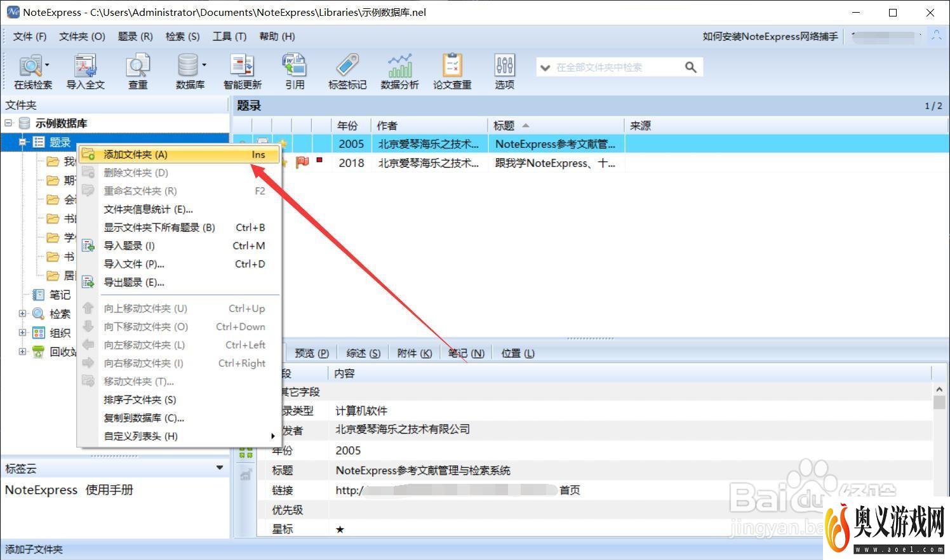Choose 导出题录 (E) menu entry
The image size is (950, 560).
point(180,283)
